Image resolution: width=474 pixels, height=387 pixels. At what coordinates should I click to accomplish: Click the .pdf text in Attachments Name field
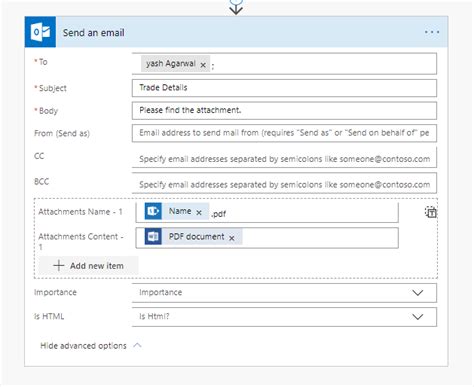click(219, 214)
